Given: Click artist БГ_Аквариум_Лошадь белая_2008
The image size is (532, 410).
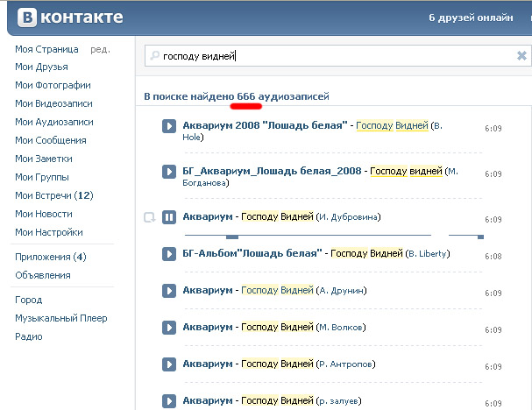Looking at the screenshot, I should 272,171.
